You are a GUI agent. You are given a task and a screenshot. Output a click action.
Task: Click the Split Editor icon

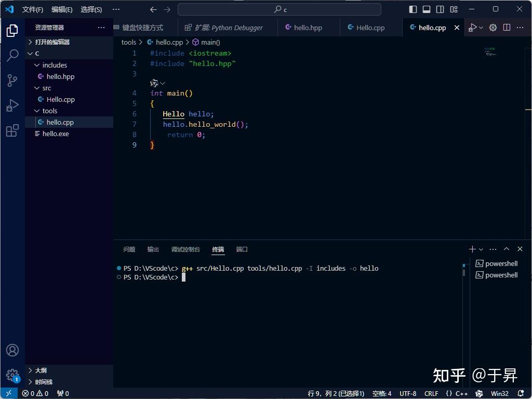click(506, 28)
